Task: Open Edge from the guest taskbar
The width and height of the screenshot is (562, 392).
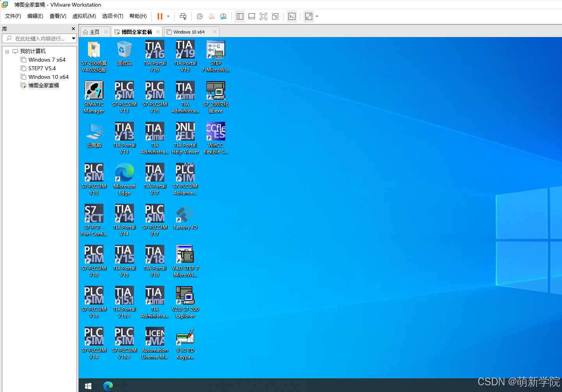Action: [x=108, y=386]
